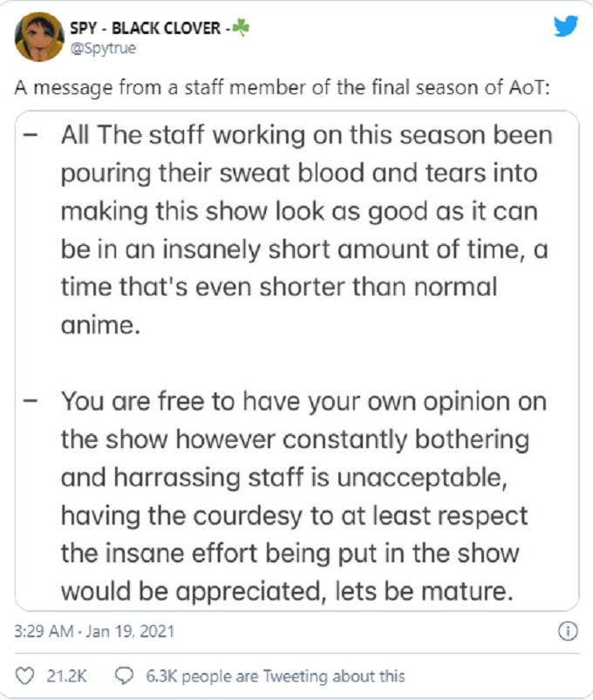Click the reply speech bubble icon

click(124, 676)
